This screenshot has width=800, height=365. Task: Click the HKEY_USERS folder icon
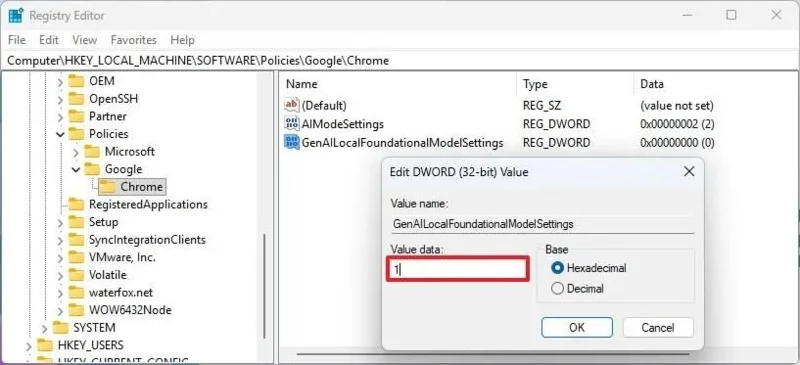45,345
